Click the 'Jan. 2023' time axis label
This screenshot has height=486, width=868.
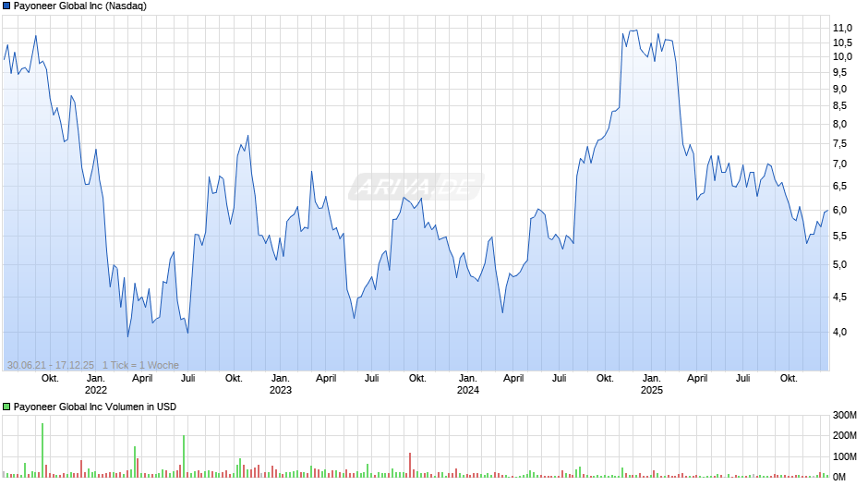click(x=280, y=384)
